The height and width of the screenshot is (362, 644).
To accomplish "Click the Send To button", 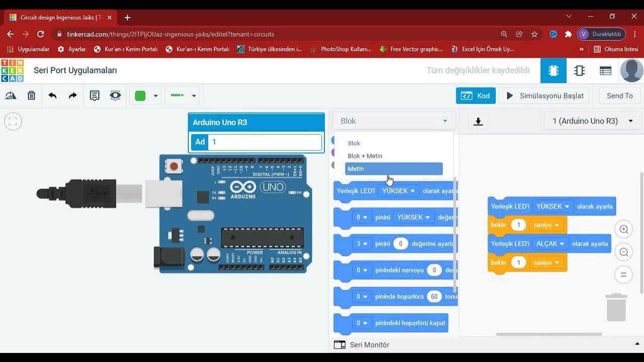I will pyautogui.click(x=620, y=96).
